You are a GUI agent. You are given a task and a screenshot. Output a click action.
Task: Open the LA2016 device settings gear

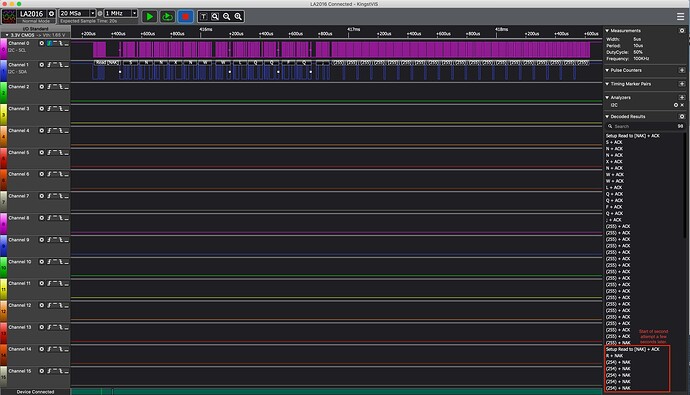pyautogui.click(x=51, y=14)
